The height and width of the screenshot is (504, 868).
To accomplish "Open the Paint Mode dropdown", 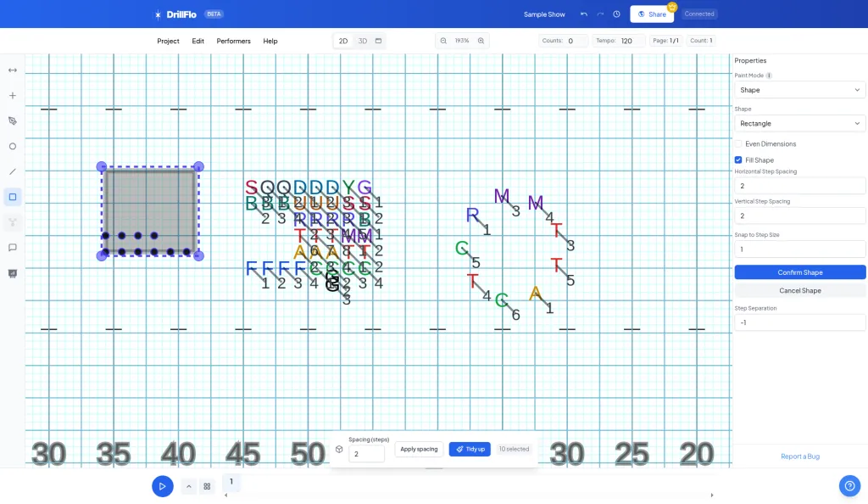I will pos(800,90).
